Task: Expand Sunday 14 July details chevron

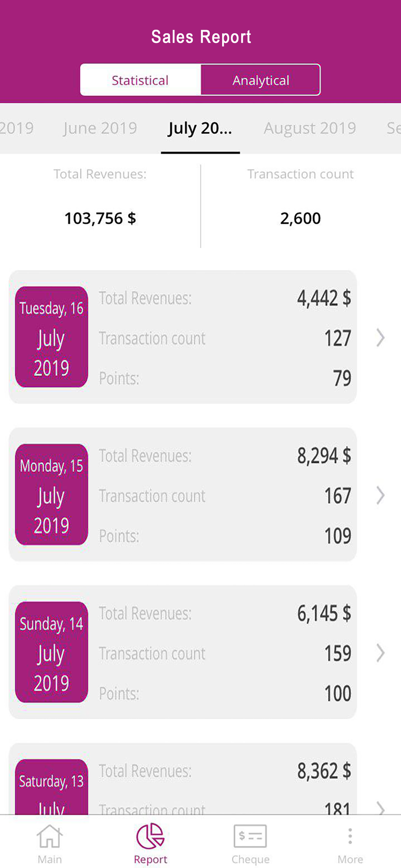Action: click(380, 653)
